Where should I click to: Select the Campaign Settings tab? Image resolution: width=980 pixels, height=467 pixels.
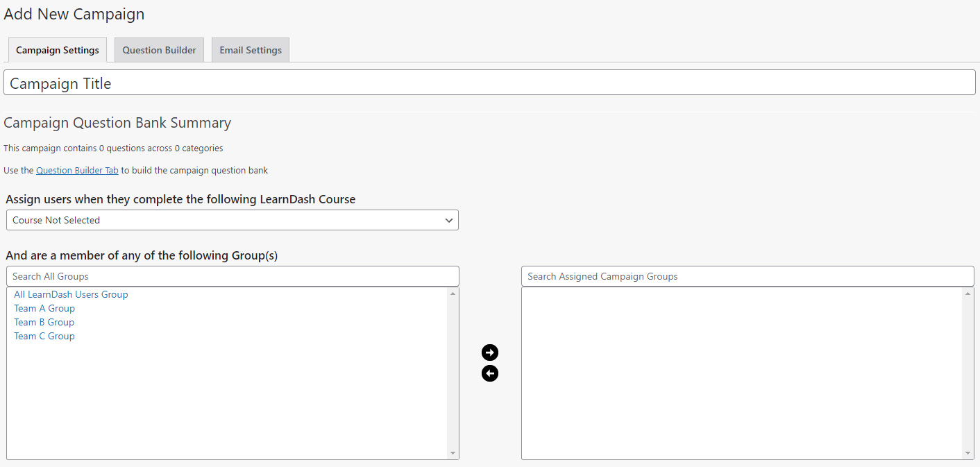point(58,50)
